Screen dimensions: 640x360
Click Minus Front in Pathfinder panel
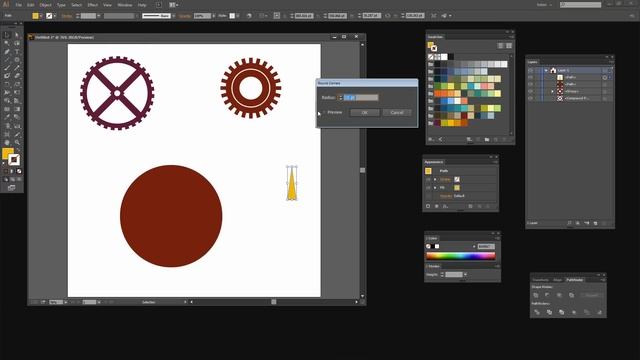coord(547,295)
